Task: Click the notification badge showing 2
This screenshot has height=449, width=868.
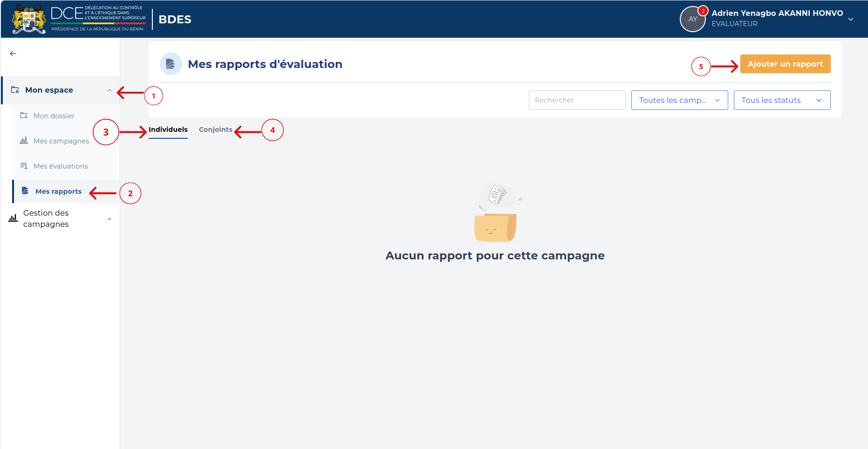Action: point(703,11)
